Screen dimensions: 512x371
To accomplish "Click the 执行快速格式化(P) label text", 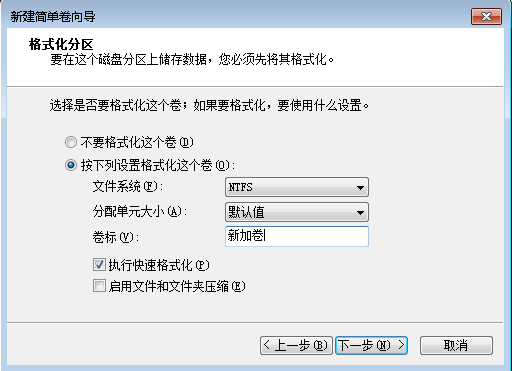I will [159, 265].
